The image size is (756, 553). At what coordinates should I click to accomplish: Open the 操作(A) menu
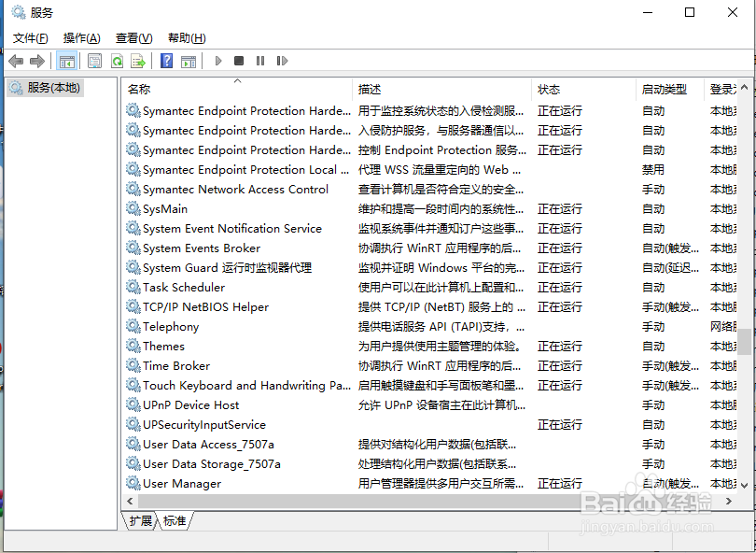81,38
